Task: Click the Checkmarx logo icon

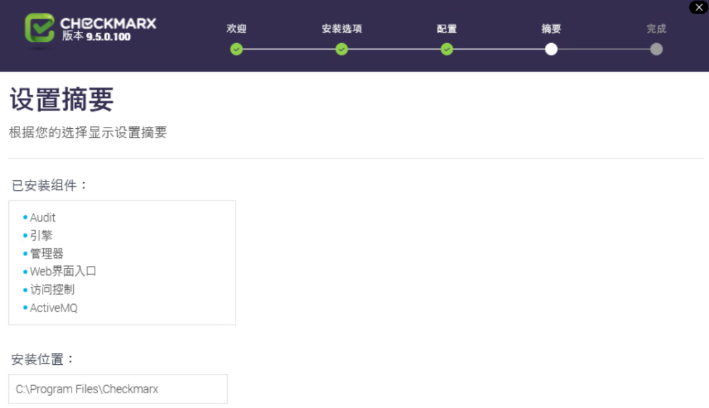Action: pos(39,28)
